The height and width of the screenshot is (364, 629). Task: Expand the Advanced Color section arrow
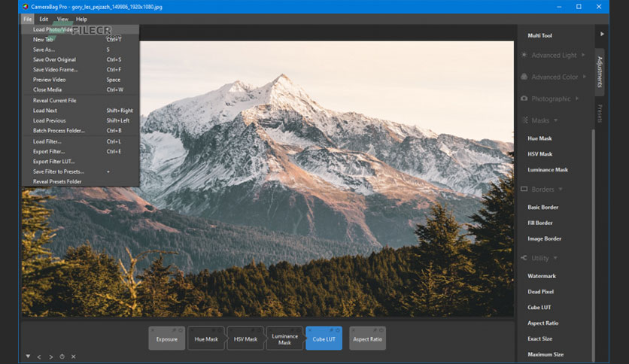(585, 76)
